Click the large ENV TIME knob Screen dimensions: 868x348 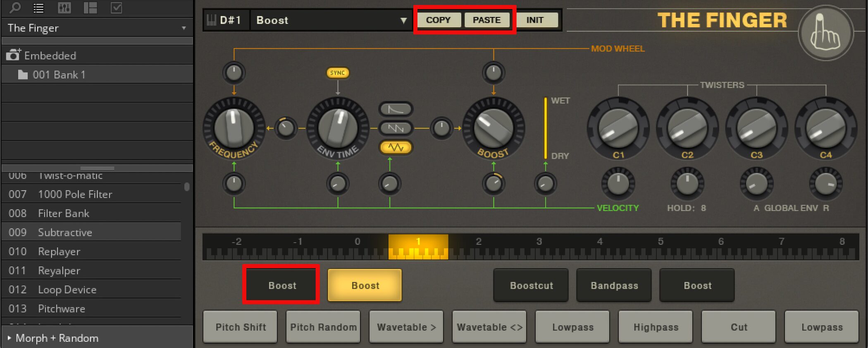tap(338, 128)
